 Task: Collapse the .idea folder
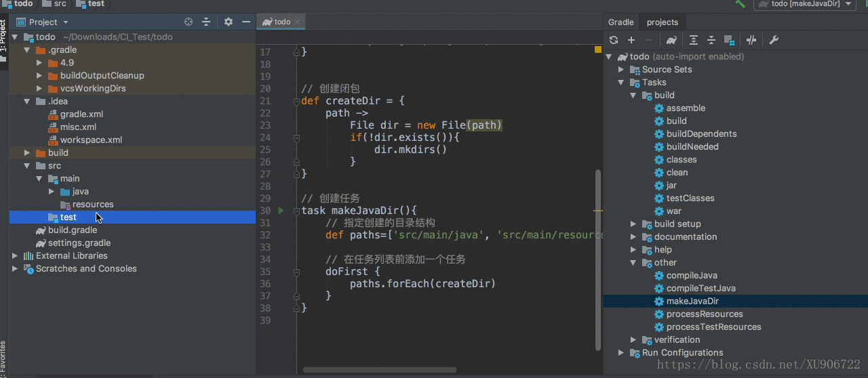[27, 102]
